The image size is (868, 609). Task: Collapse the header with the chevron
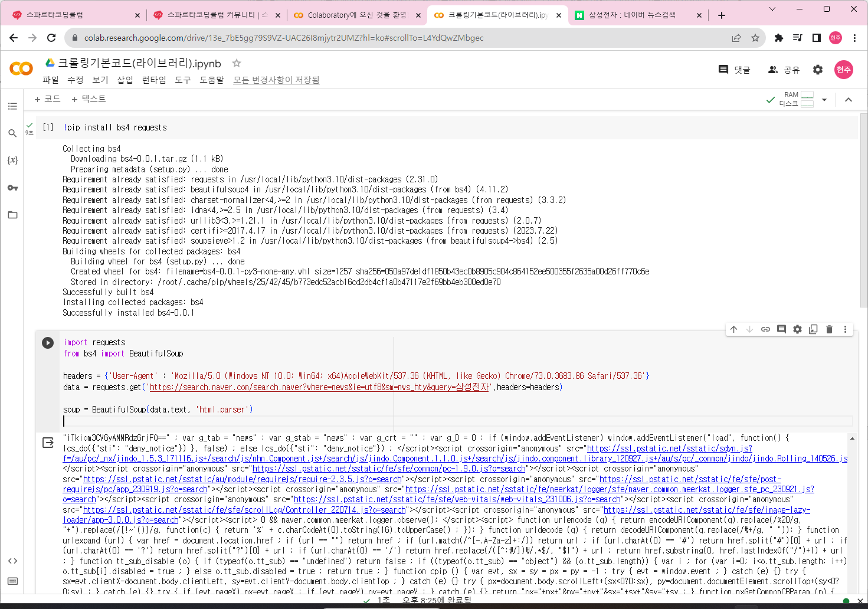tap(849, 100)
